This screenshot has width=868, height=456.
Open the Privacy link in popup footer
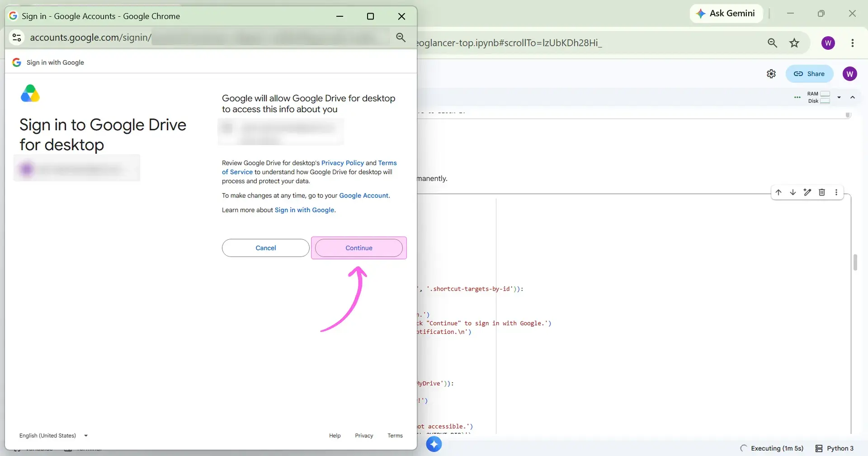(364, 436)
